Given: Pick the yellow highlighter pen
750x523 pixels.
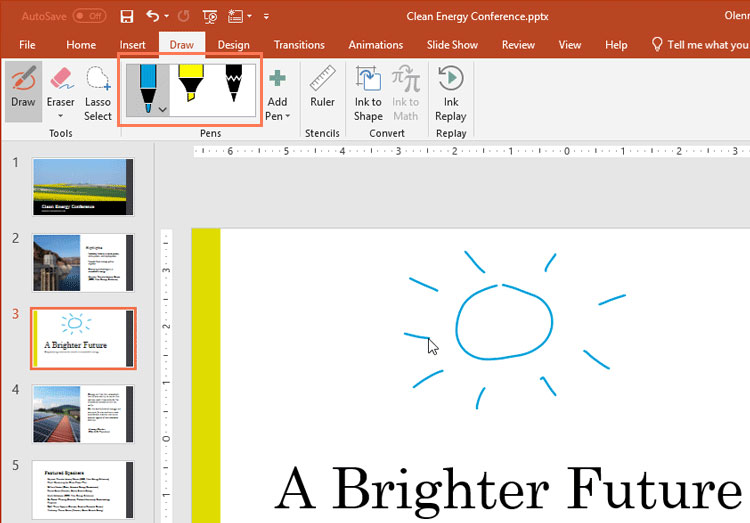Looking at the screenshot, I should click(189, 88).
